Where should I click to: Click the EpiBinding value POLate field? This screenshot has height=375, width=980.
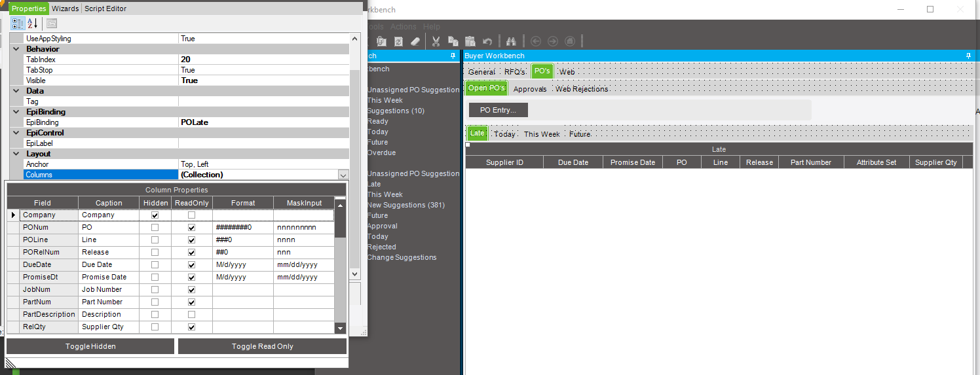coord(263,122)
